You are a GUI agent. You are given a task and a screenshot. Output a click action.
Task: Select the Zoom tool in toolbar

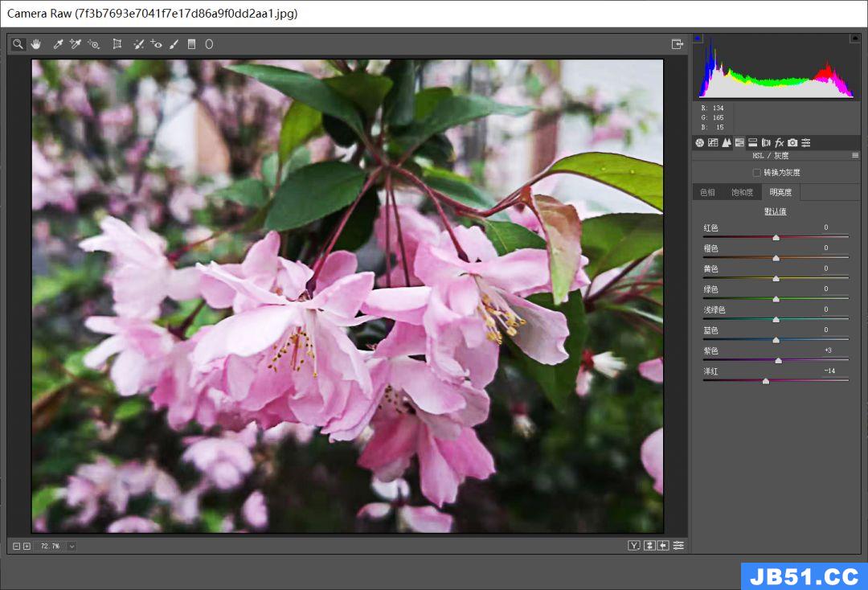tap(18, 44)
